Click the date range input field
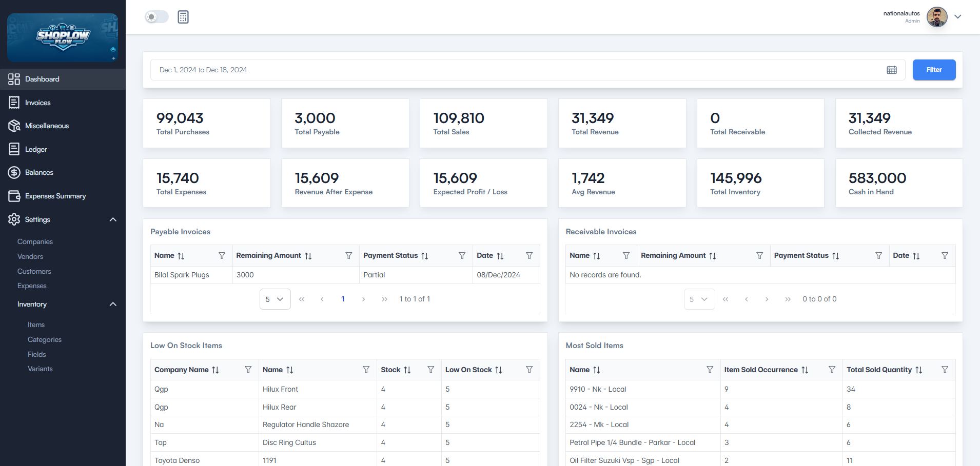 point(359,70)
